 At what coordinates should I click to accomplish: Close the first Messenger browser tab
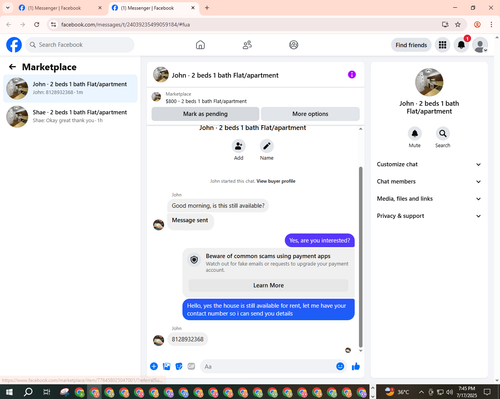pos(100,8)
